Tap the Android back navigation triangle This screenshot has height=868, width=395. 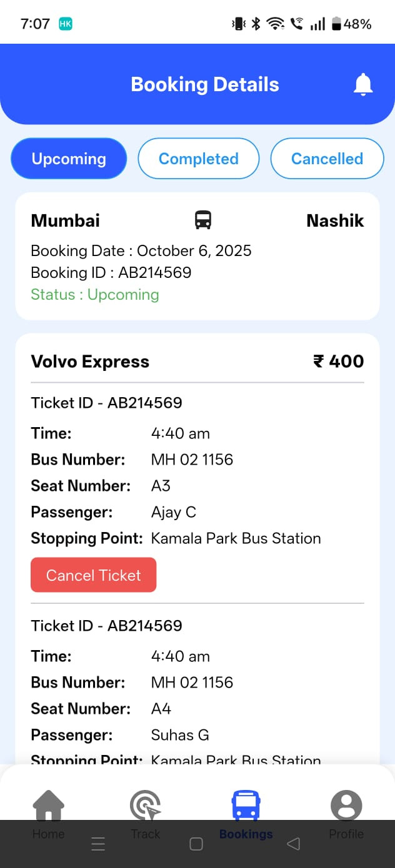293,844
